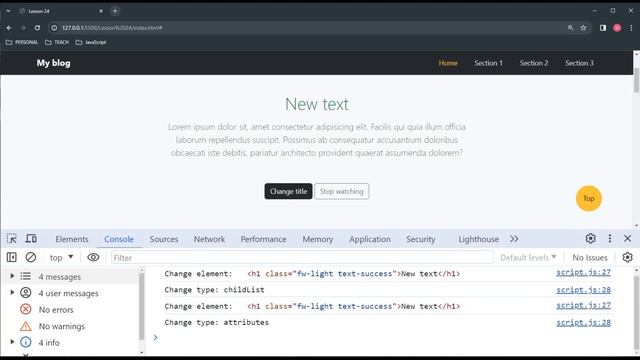Open the tab search dropdown arrow
640x360 pixels.
8,11
